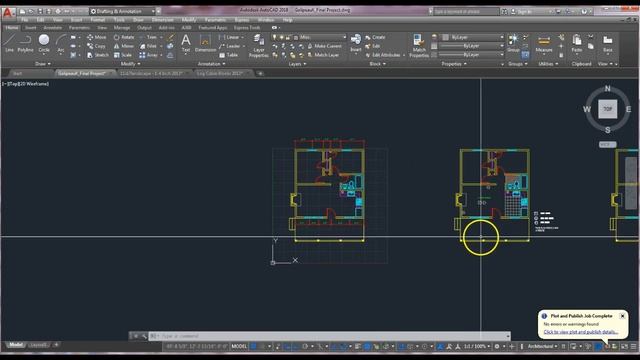Click the Move tool

tap(96, 37)
